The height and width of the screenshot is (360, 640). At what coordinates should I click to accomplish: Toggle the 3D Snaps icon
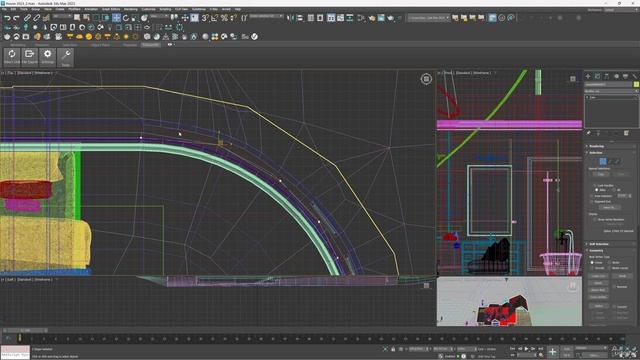(205, 18)
